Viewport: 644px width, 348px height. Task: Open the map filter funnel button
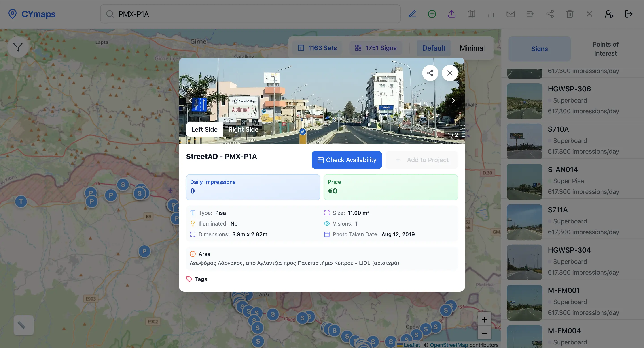18,47
